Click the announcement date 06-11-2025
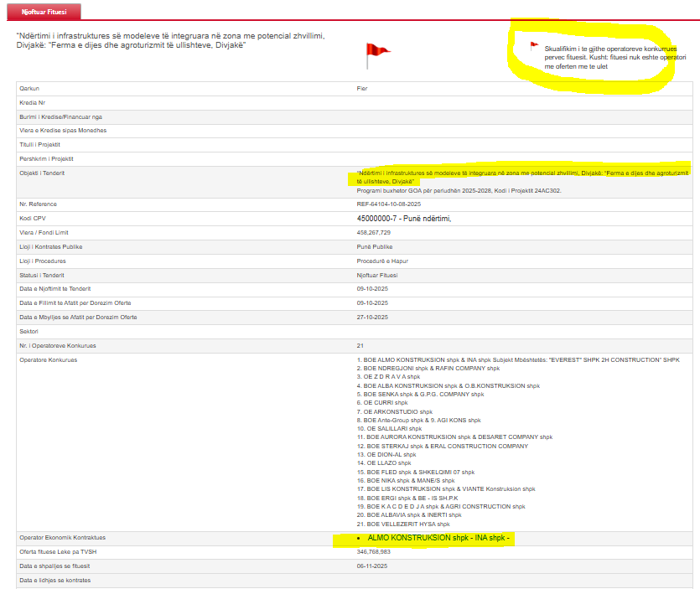The width and height of the screenshot is (700, 589). click(x=371, y=566)
